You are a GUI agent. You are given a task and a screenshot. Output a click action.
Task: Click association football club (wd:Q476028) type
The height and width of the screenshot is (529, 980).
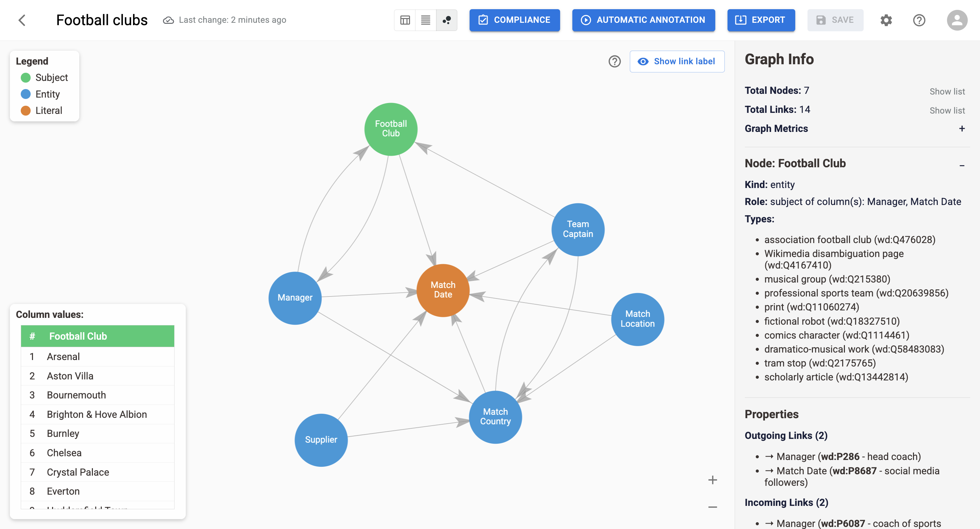click(x=850, y=240)
